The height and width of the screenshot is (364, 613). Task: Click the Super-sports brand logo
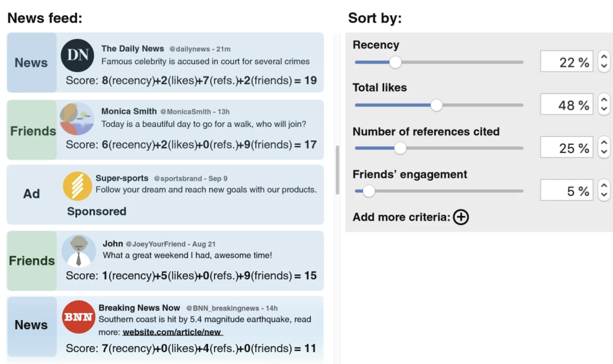tap(77, 186)
